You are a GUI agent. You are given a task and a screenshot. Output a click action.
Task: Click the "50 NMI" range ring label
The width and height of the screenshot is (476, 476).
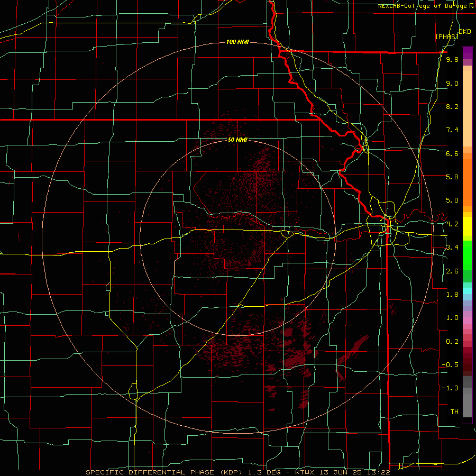pyautogui.click(x=237, y=140)
